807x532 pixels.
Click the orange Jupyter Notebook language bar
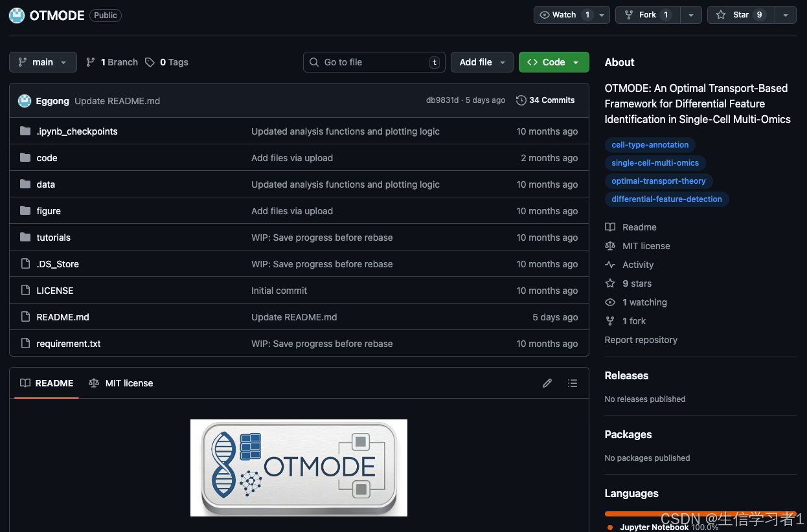(x=701, y=514)
